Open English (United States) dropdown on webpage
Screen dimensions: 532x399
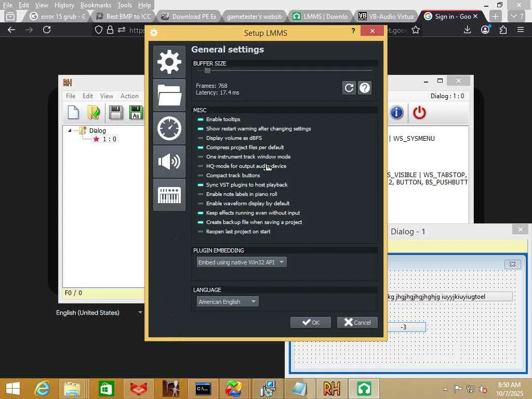click(99, 313)
